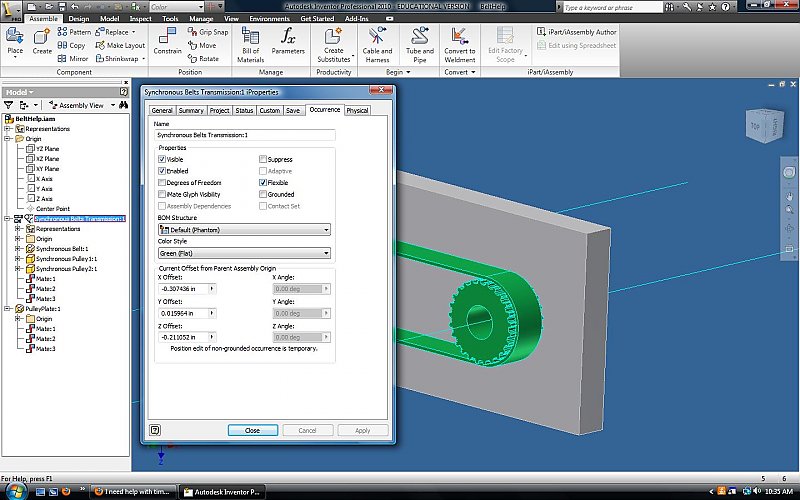Click the Pattern component tool
This screenshot has height=500, width=800.
tap(74, 32)
